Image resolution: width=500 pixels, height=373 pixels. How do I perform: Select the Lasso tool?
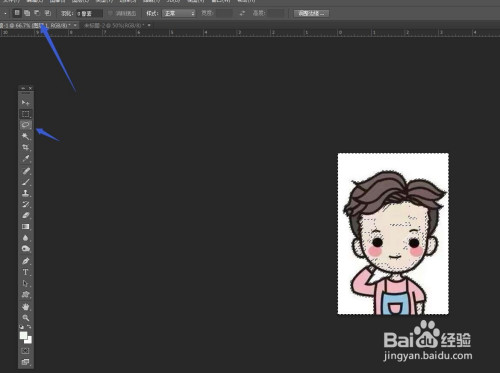pos(25,125)
